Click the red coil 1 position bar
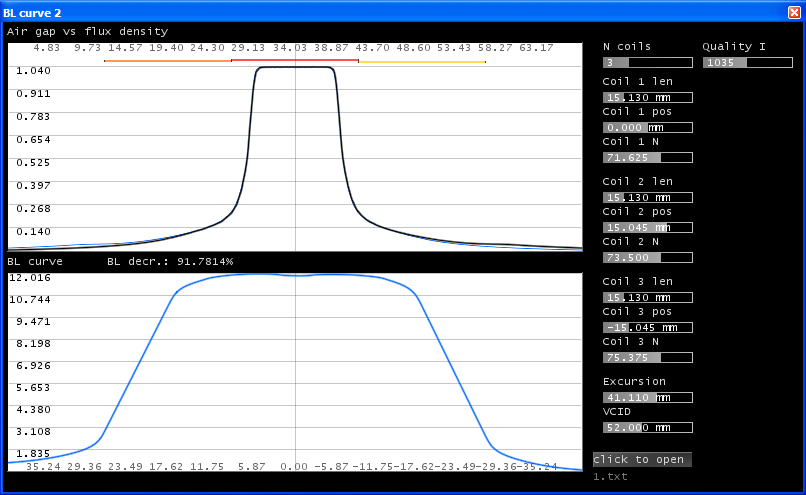The height and width of the screenshot is (495, 806). 295,60
